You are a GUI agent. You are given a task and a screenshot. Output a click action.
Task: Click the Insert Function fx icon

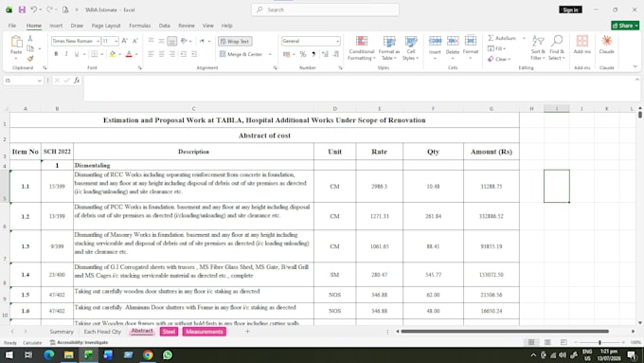[77, 81]
